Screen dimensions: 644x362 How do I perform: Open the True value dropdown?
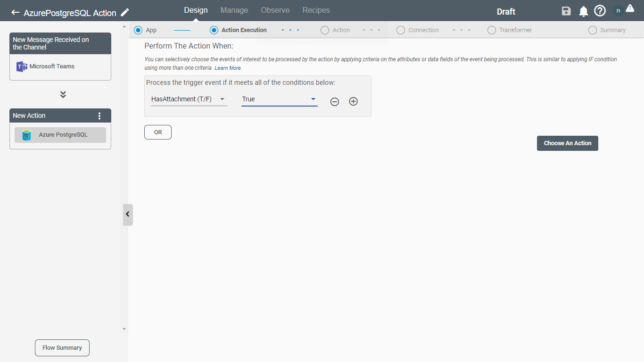click(x=279, y=99)
